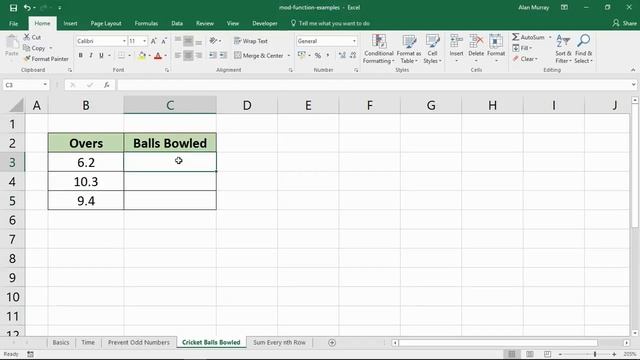Toggle Wrap Text on the cell
This screenshot has height=360, width=640.
click(x=251, y=41)
